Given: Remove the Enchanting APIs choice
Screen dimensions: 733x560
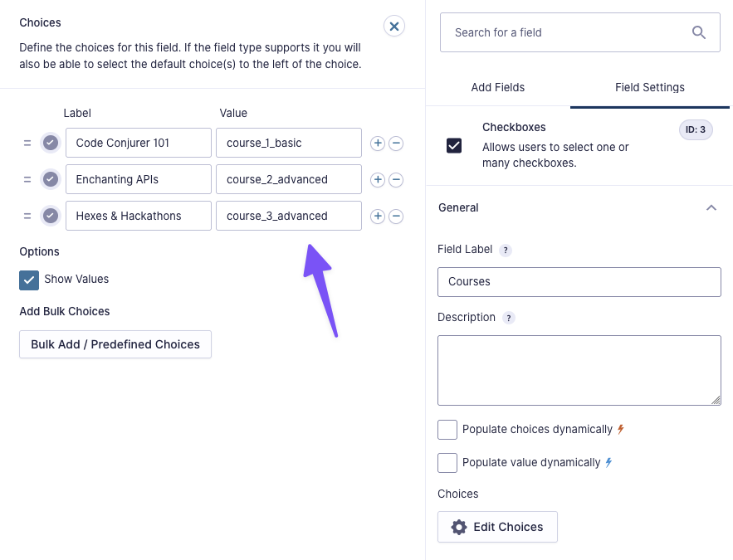Looking at the screenshot, I should pos(397,180).
